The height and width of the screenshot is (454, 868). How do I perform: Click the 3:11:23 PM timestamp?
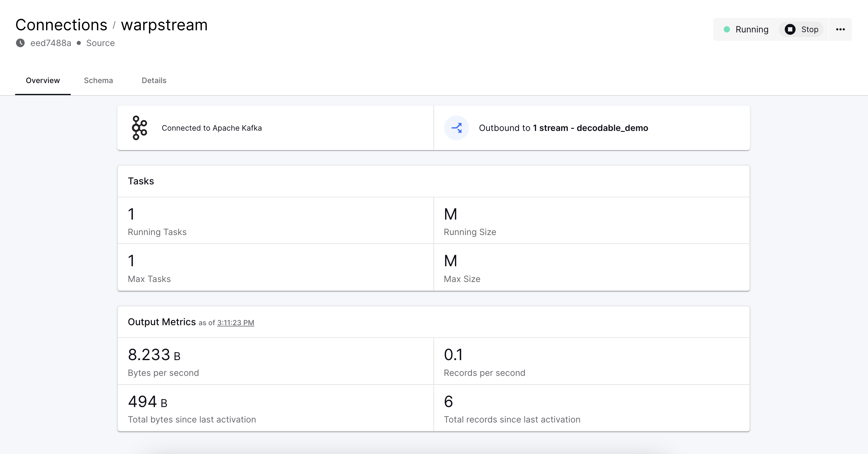235,323
